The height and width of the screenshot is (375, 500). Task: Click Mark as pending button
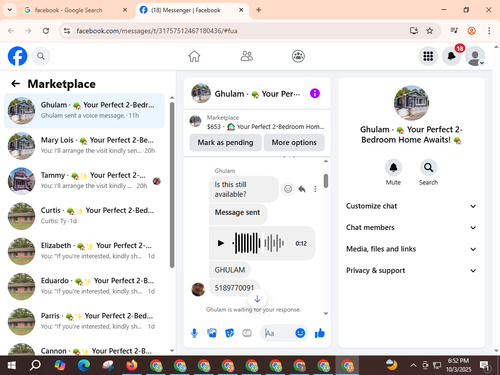[225, 142]
